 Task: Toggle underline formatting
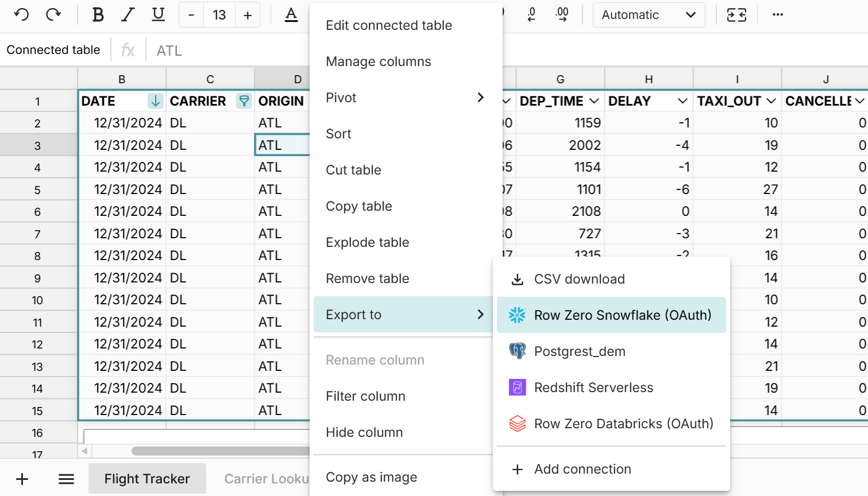tap(157, 14)
